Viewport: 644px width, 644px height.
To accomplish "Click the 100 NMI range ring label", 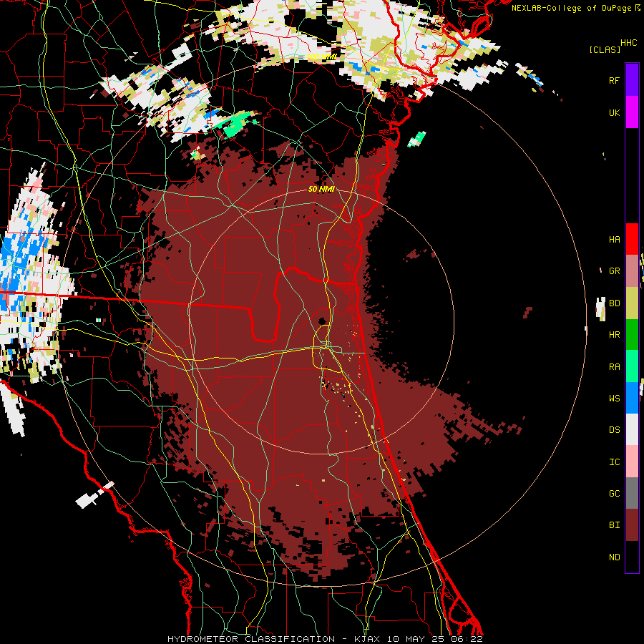I will pos(321,57).
